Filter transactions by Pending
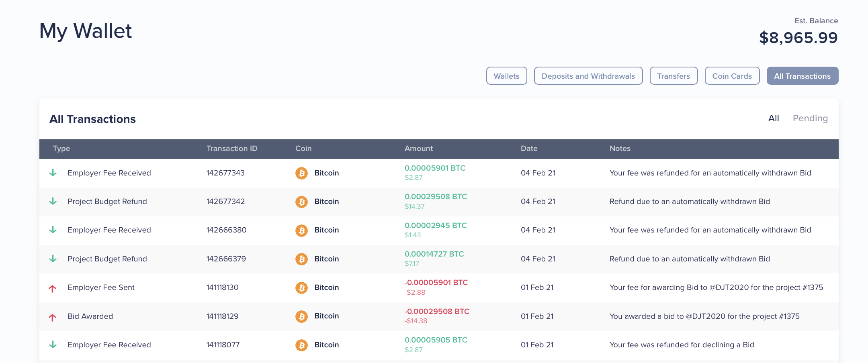 point(810,118)
